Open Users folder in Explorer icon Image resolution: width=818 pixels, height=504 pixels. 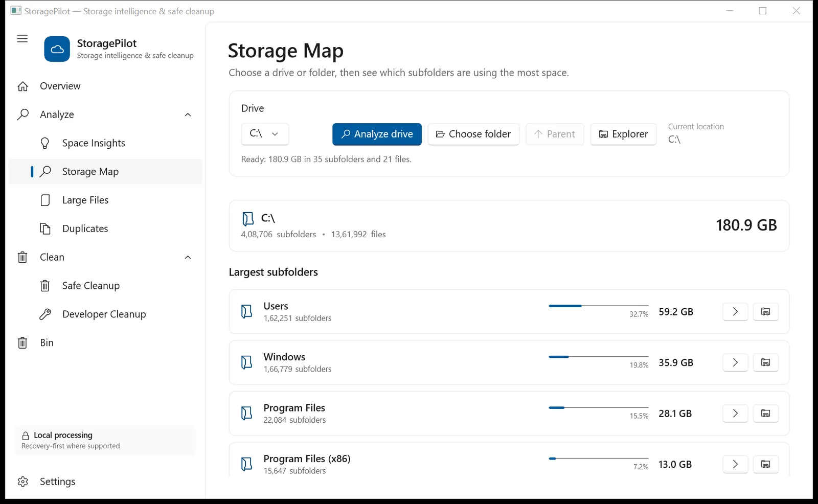765,312
